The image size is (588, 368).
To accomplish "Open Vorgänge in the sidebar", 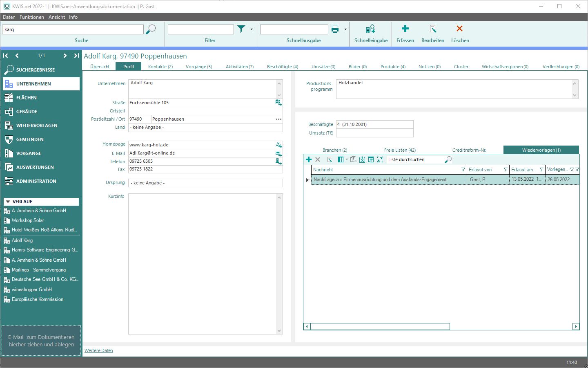I will click(41, 153).
